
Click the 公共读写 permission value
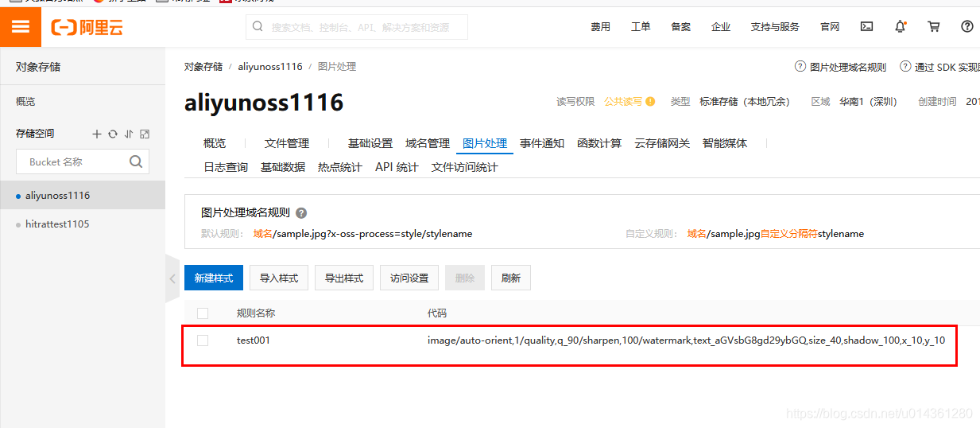tap(623, 102)
